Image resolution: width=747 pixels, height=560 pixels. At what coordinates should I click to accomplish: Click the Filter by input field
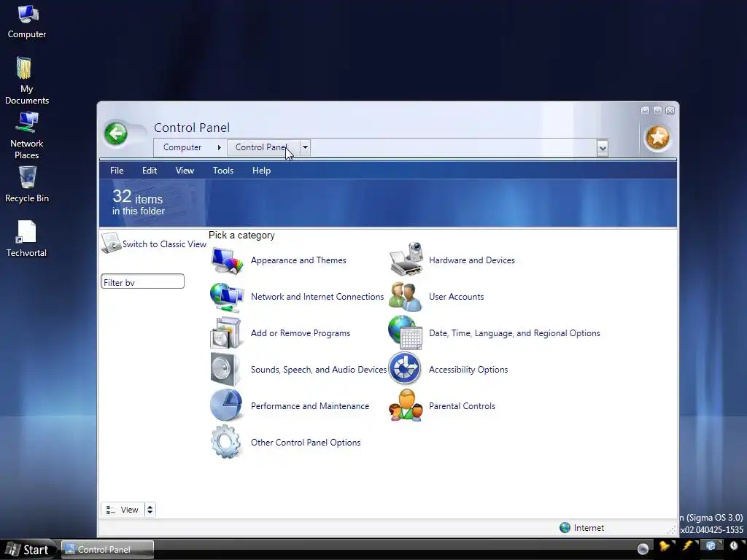click(x=142, y=281)
